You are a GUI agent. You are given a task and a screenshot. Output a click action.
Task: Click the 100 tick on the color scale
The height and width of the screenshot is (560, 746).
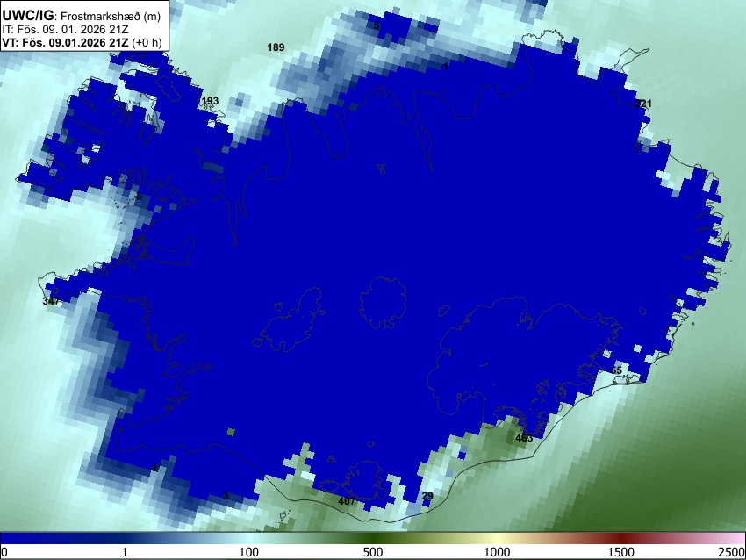(x=248, y=552)
